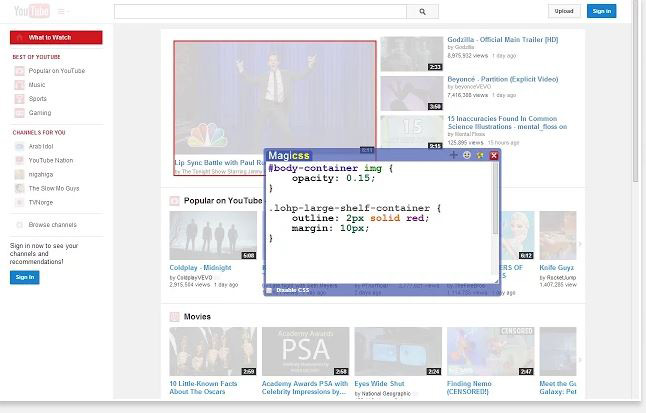
Task: Open Finding Nemo (CENSORED!) video title
Action: 469,388
